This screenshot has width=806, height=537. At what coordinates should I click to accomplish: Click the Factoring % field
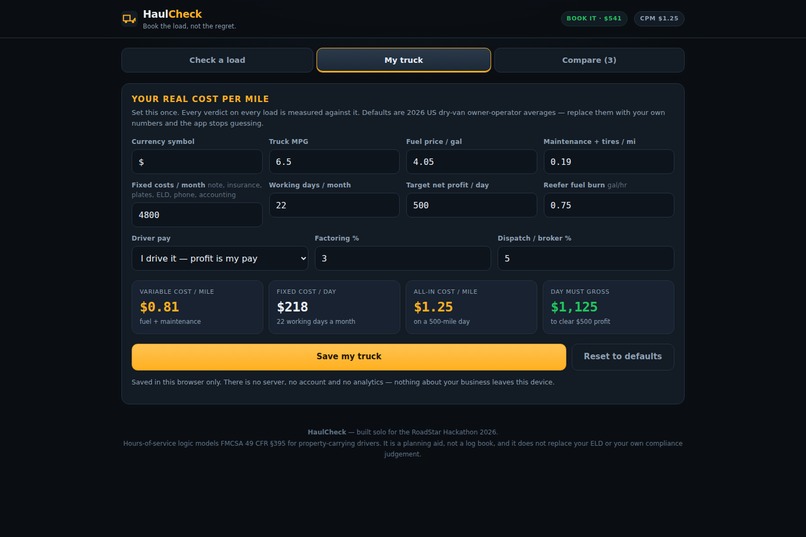[x=402, y=258]
